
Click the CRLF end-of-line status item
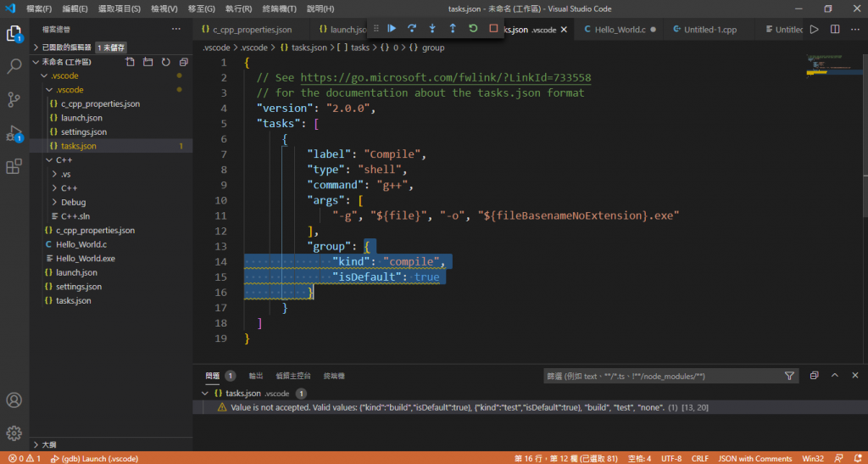[x=699, y=458]
